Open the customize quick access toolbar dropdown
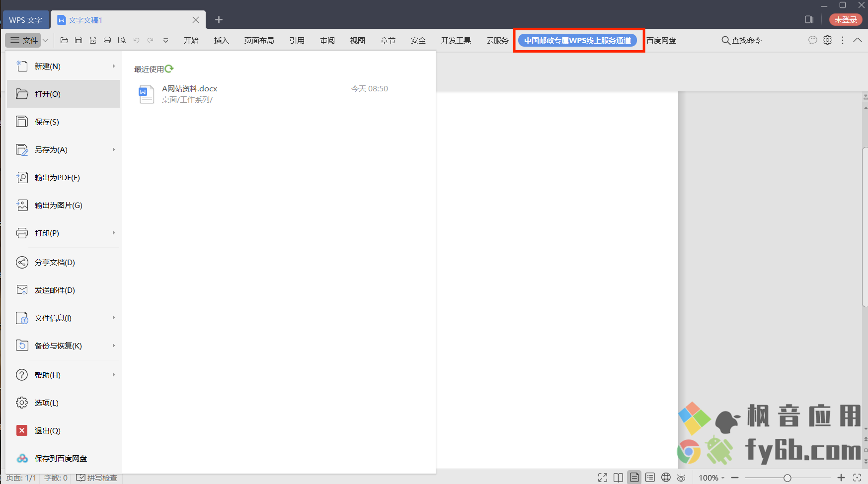 (x=165, y=40)
